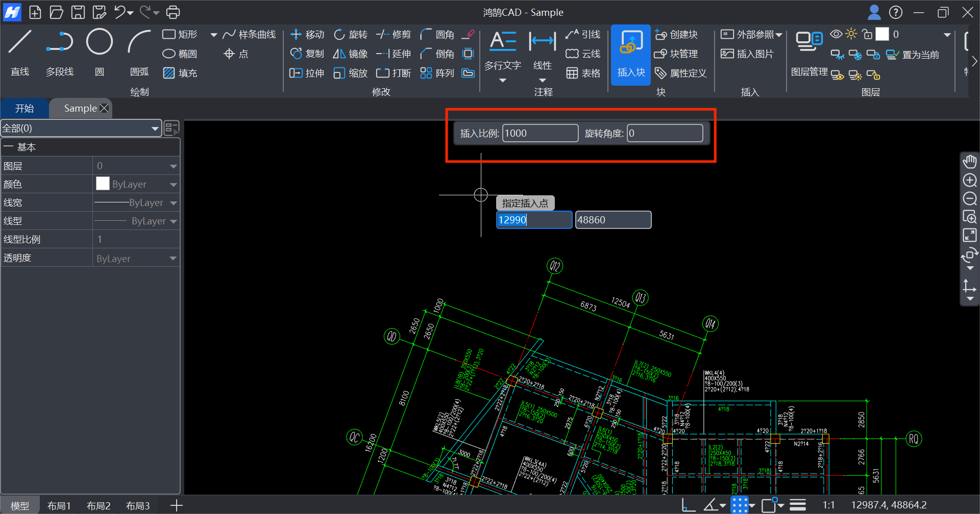Click the 旋转角度 rotation angle field
The image size is (980, 514).
(665, 134)
